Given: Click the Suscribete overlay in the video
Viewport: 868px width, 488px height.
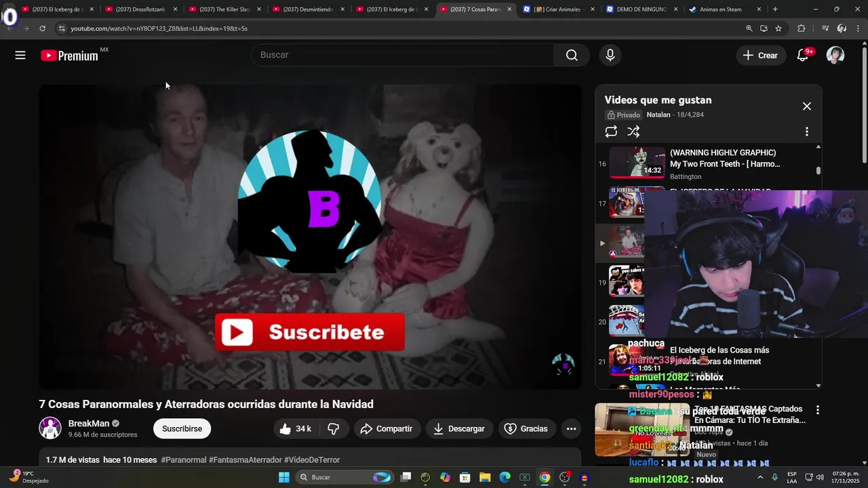Looking at the screenshot, I should point(310,332).
